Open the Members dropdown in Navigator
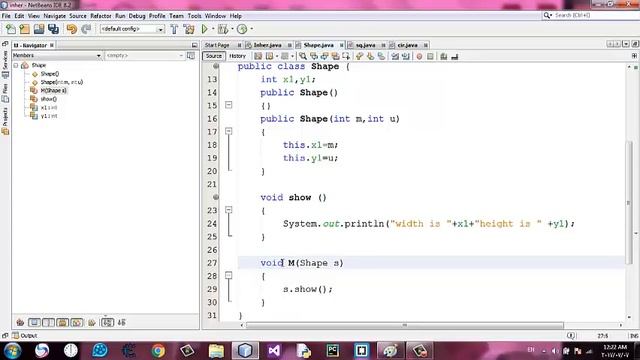The height and width of the screenshot is (360, 640). (x=57, y=56)
